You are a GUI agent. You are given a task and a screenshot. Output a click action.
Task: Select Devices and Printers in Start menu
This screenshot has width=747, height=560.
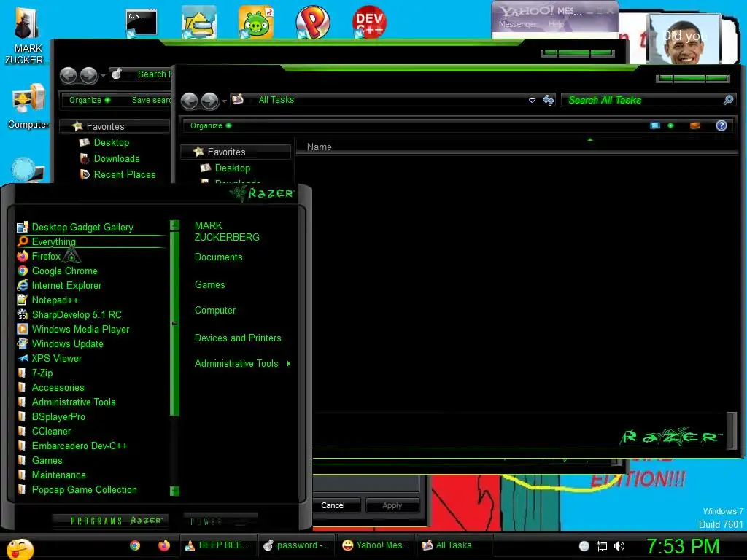click(238, 338)
